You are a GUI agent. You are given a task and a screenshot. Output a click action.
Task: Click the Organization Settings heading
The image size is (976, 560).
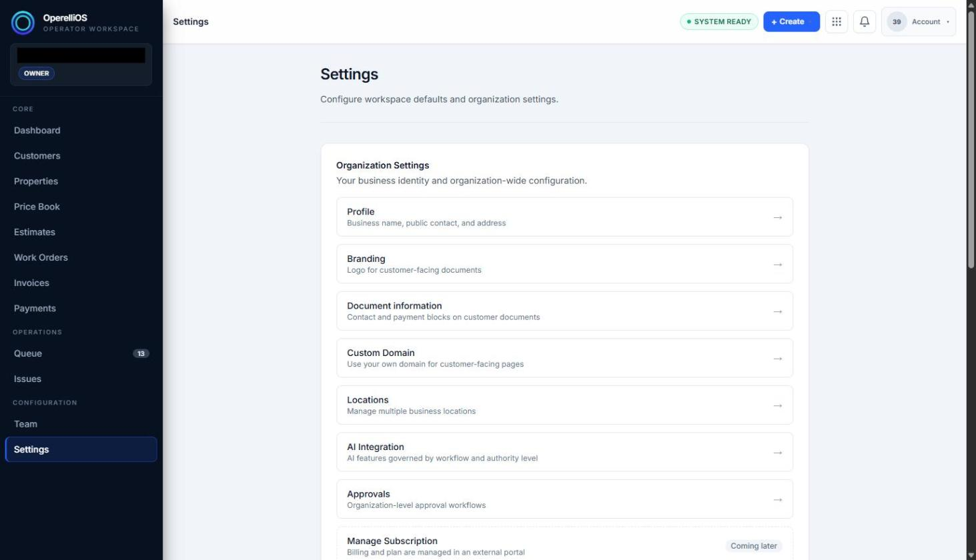tap(382, 165)
